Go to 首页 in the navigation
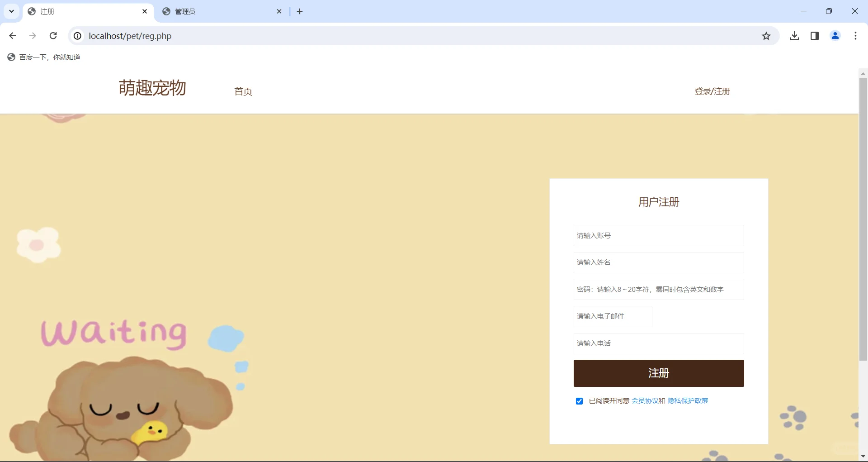Image resolution: width=868 pixels, height=462 pixels. [x=243, y=91]
